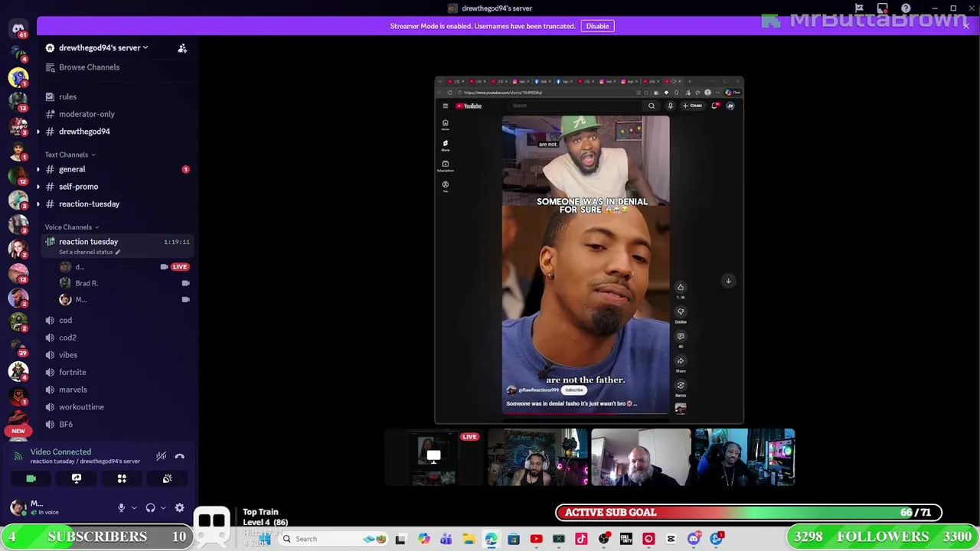This screenshot has width=980, height=551.
Task: Disable Streamer Mode via banner button
Action: [x=597, y=26]
